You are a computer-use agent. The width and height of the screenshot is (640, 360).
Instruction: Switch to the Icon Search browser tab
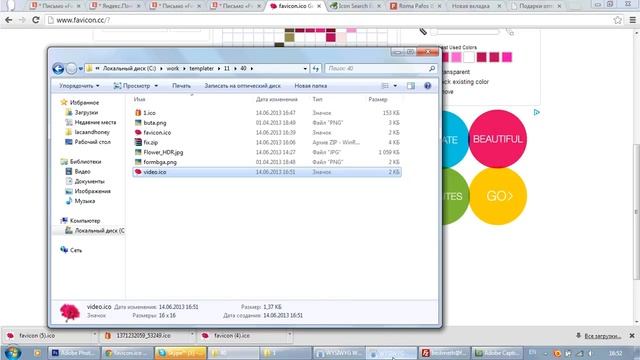(x=356, y=6)
